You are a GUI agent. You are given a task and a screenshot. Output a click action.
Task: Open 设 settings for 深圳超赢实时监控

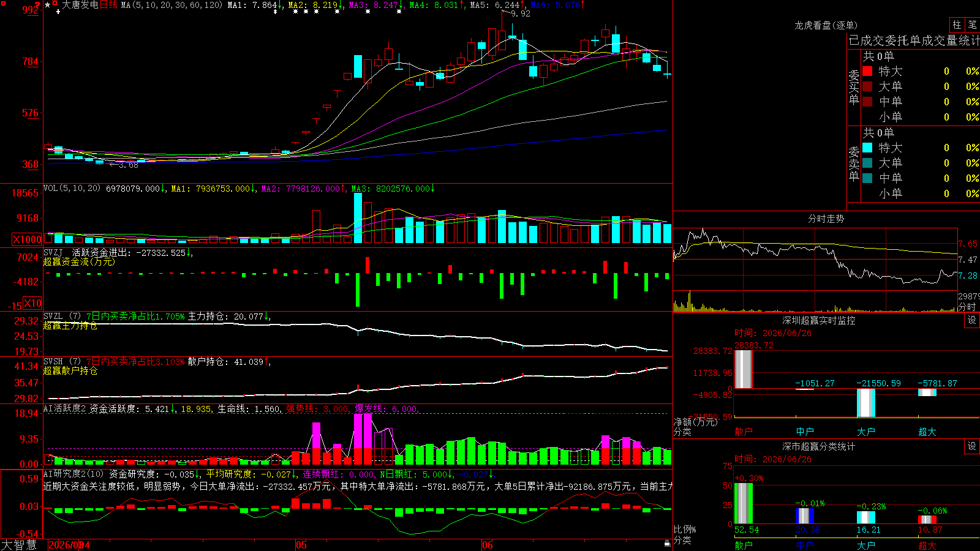click(972, 320)
